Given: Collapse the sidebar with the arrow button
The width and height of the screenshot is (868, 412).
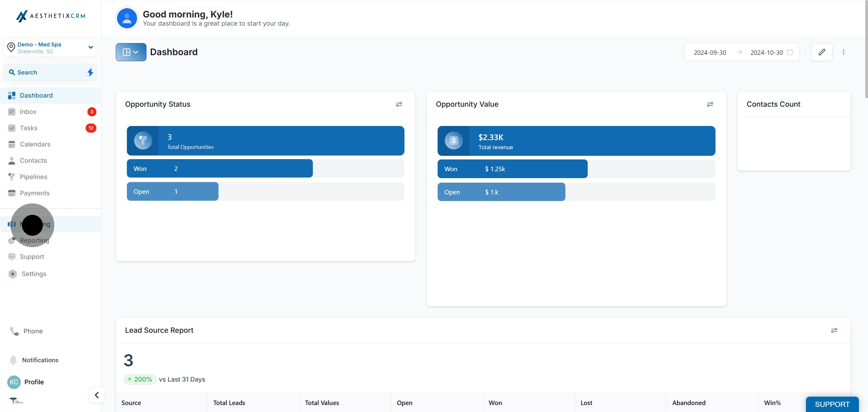Looking at the screenshot, I should 97,395.
